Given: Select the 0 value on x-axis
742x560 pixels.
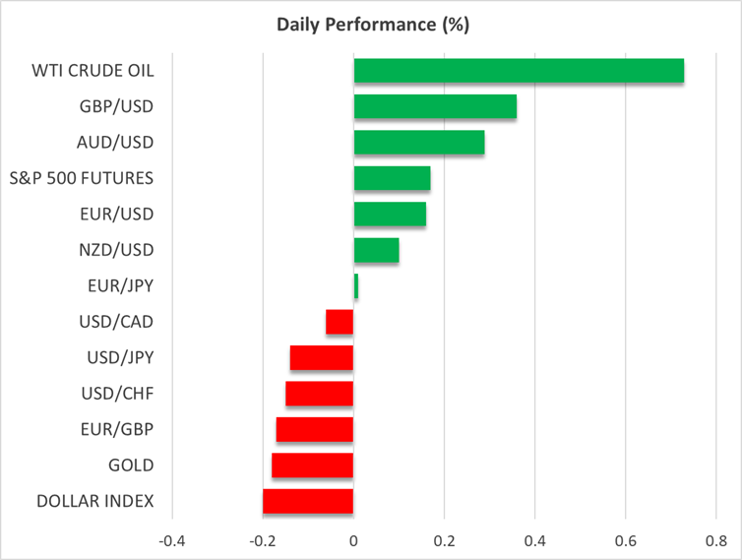Looking at the screenshot, I should pyautogui.click(x=353, y=540).
